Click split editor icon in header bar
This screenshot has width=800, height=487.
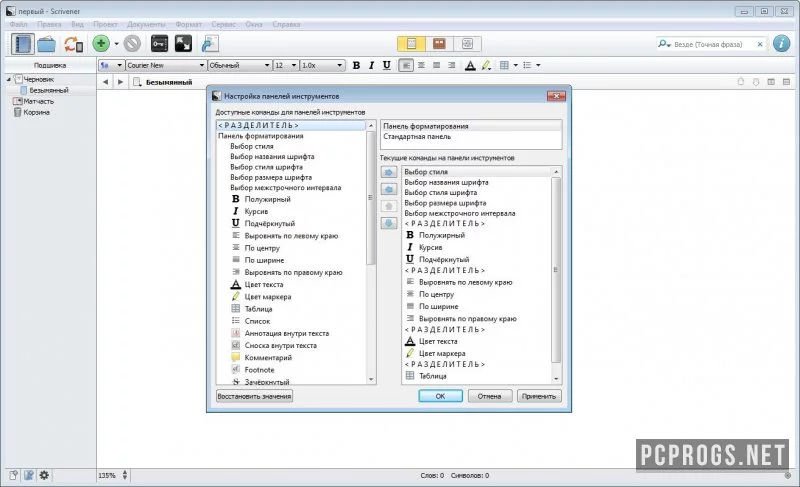[x=771, y=82]
